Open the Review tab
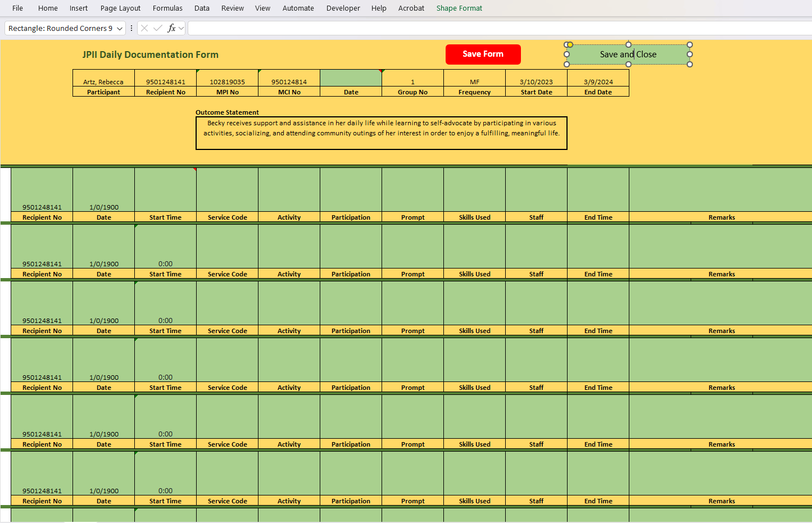Image resolution: width=812 pixels, height=523 pixels. (233, 8)
